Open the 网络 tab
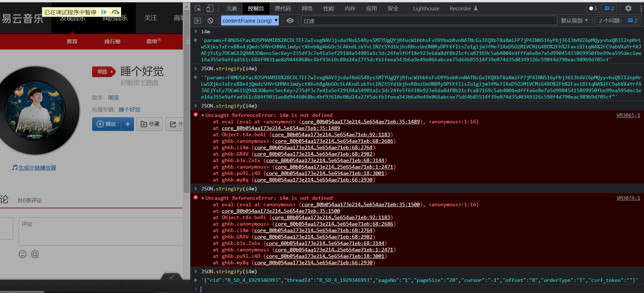 pos(307,8)
